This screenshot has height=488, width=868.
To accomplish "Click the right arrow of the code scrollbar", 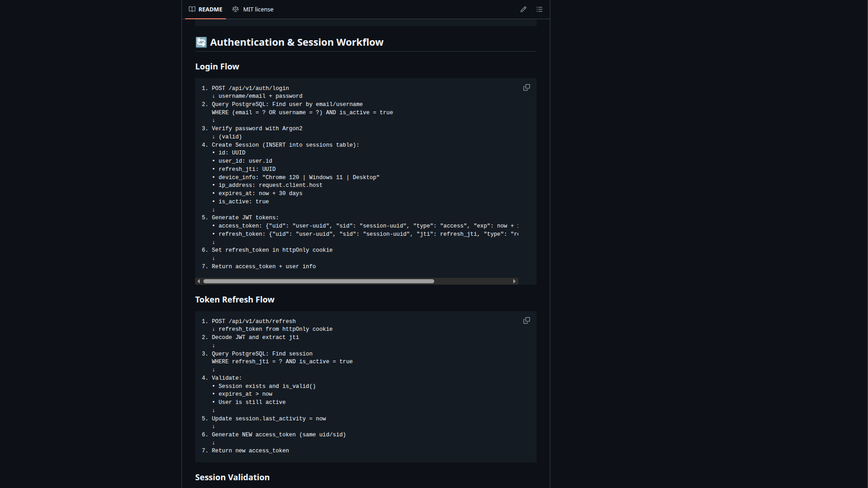I will pos(514,281).
